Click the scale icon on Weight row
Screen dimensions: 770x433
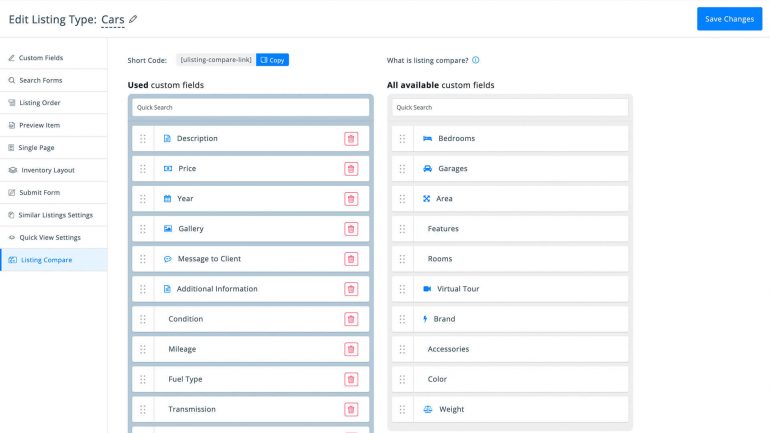click(428, 409)
